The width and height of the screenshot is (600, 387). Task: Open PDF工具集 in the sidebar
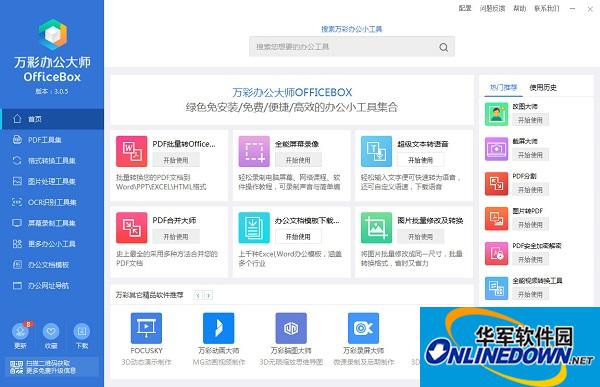pyautogui.click(x=52, y=140)
